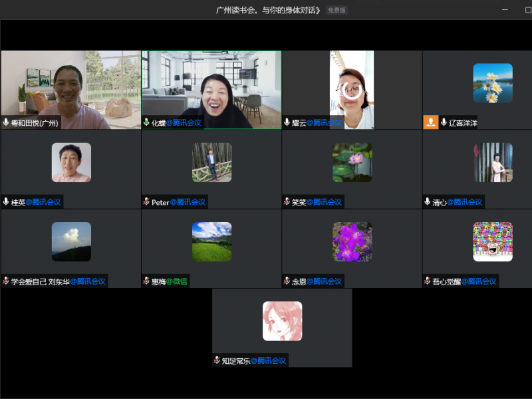Click the purple flower avatar of 念恩
The image size is (532, 399).
[352, 241]
